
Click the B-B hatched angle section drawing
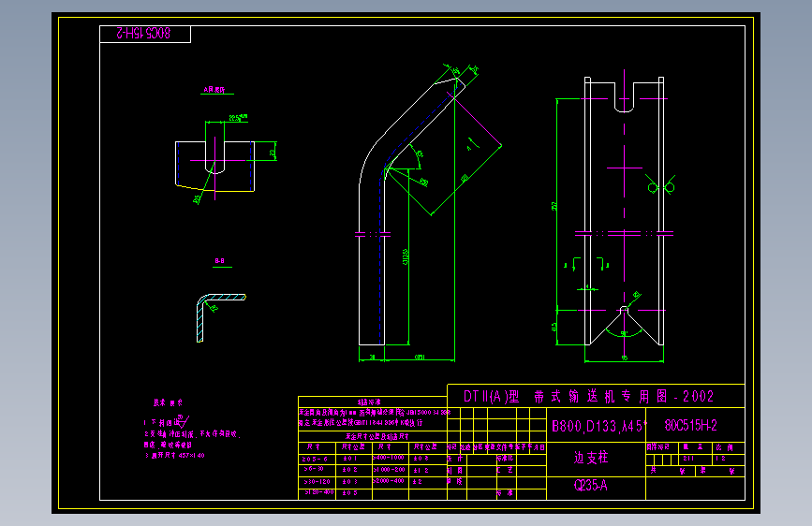(221, 317)
